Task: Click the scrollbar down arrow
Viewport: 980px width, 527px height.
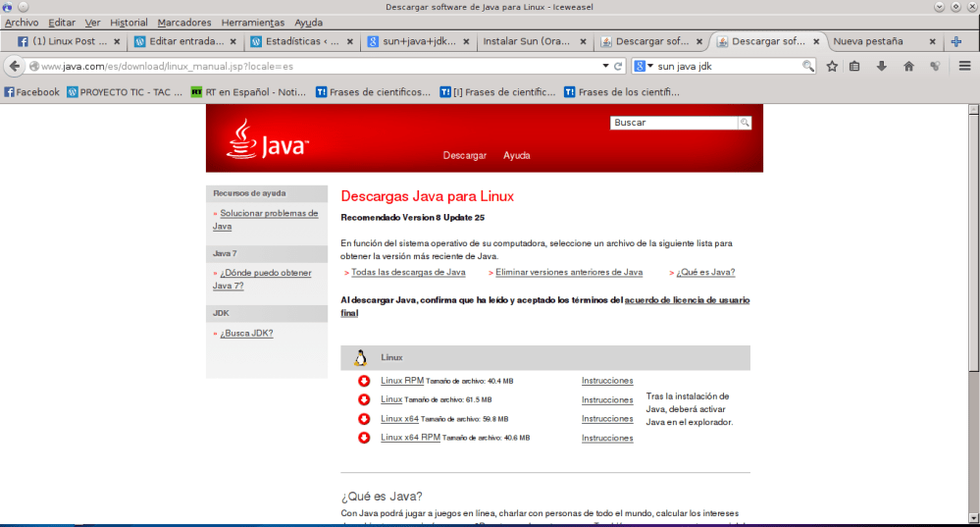Action: [x=974, y=517]
